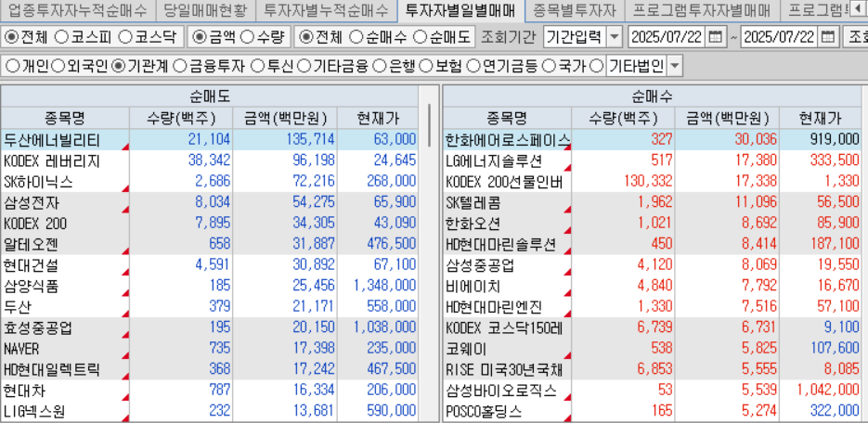
Task: Select the LG에너지솔루션 stock name
Action: point(494,160)
